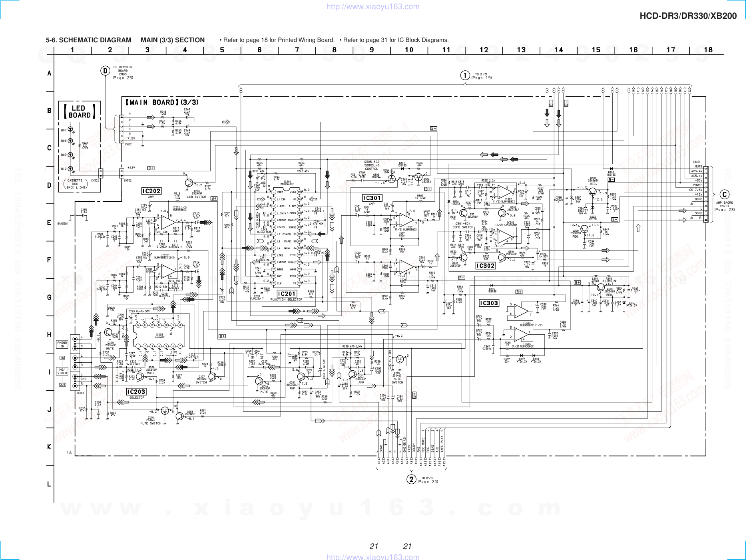Select the IC202 amp label box
Screen dimensions: 747x560
(x=151, y=191)
